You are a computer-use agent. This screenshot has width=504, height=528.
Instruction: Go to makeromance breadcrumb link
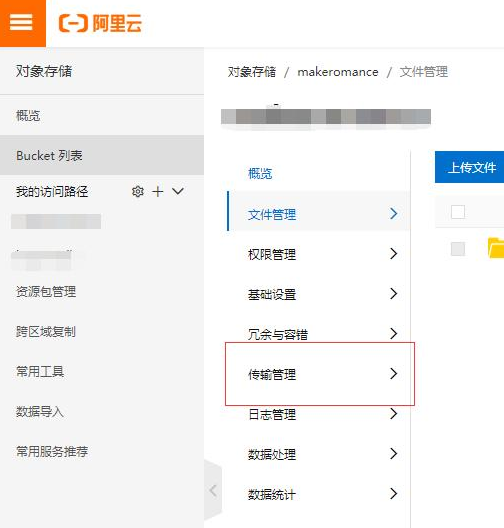(338, 72)
